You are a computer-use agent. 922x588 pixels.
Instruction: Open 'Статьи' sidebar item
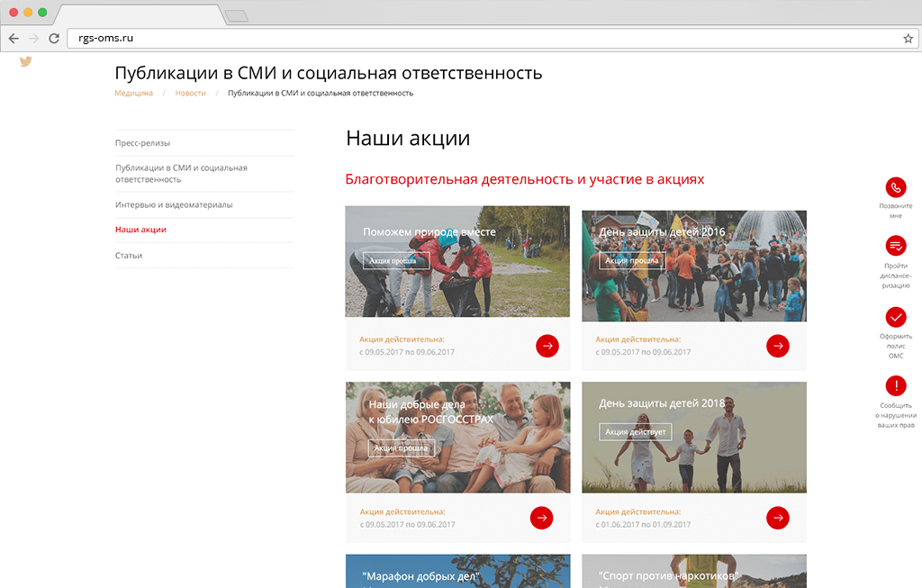point(129,255)
